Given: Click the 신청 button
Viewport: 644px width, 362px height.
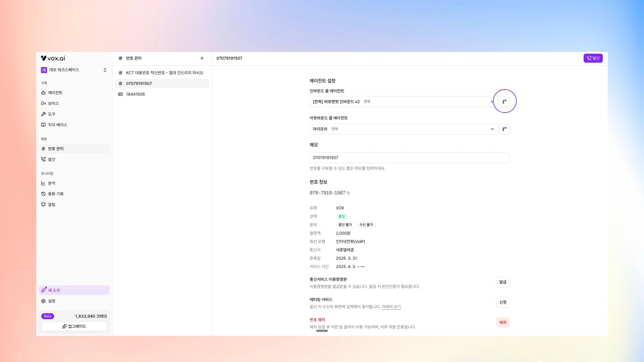Looking at the screenshot, I should (503, 302).
